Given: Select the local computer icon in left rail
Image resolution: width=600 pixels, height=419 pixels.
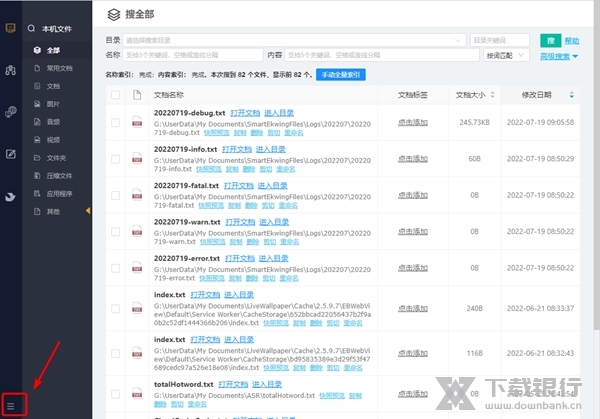Looking at the screenshot, I should 11,28.
